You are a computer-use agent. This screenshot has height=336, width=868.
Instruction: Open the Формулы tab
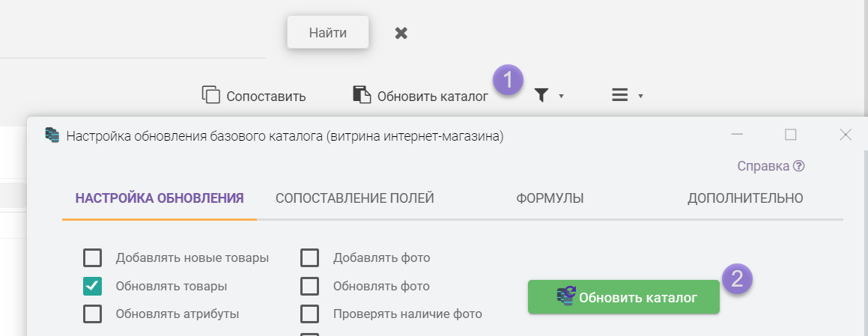pyautogui.click(x=550, y=198)
